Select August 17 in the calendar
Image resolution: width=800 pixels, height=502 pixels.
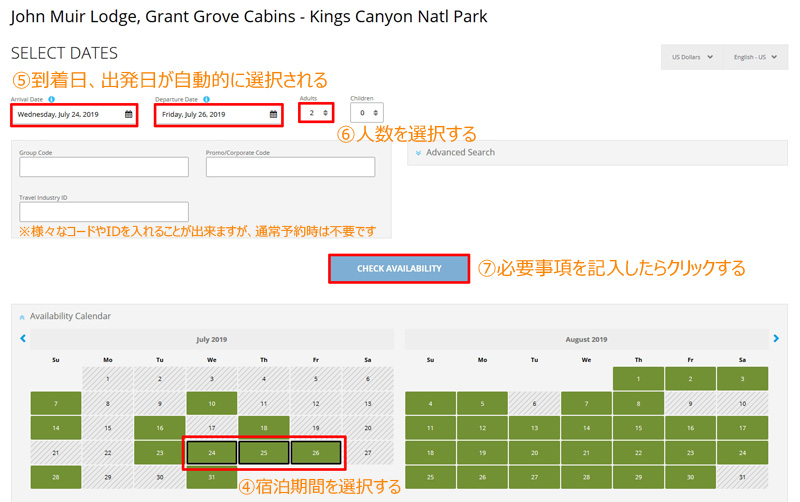(x=742, y=428)
